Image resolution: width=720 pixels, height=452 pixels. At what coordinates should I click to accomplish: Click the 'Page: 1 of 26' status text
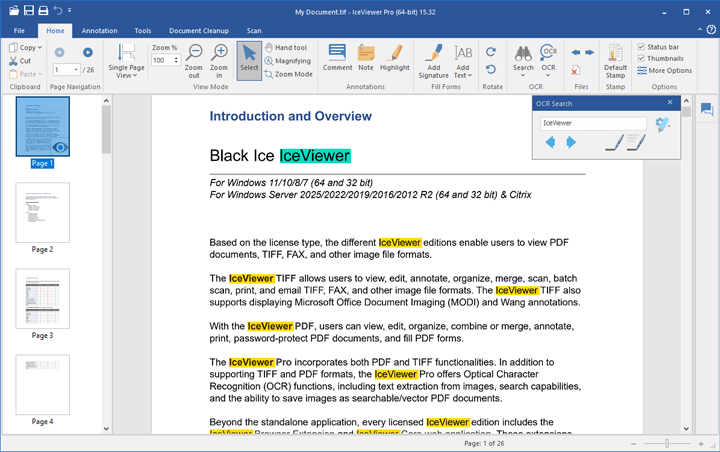click(x=484, y=443)
